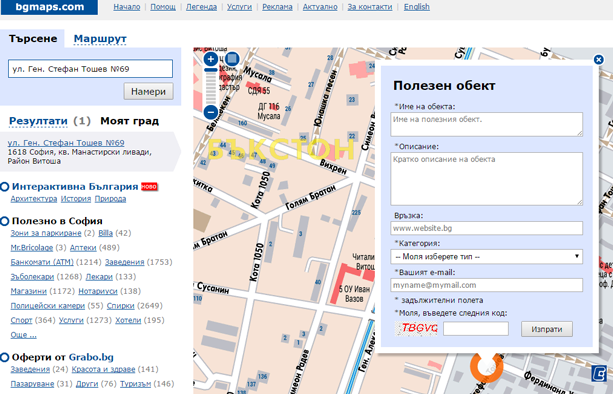
Task: Open the Спирки link
Action: pos(120,305)
